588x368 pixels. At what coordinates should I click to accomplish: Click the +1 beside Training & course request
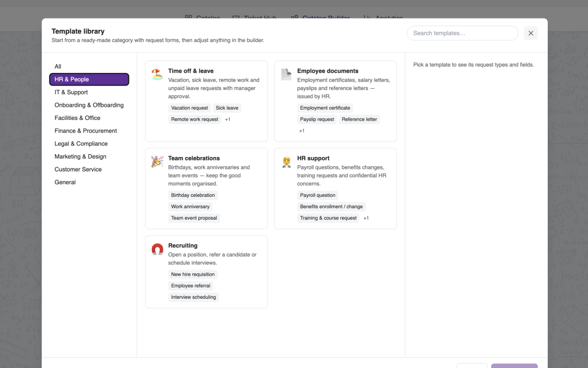[366, 218]
